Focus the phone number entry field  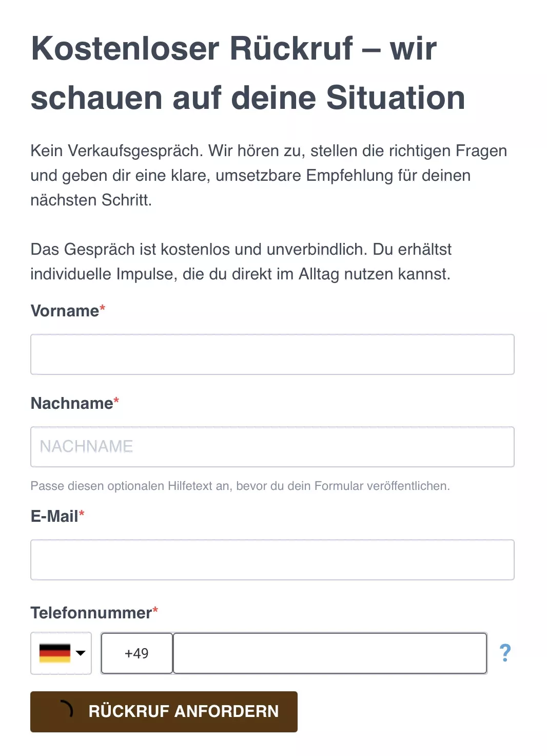click(329, 653)
